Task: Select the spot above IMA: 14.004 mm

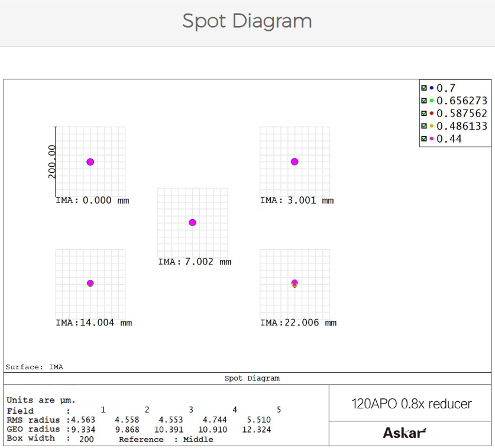Action: pyautogui.click(x=90, y=283)
